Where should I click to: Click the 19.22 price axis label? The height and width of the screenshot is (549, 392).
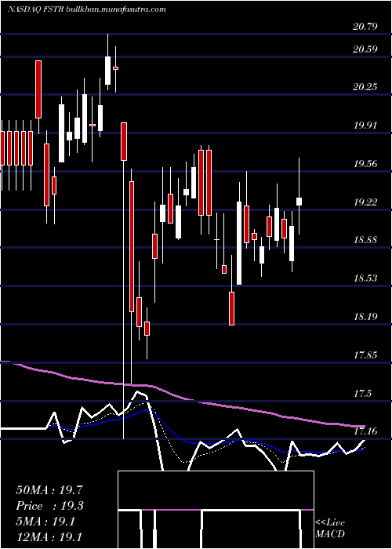(365, 202)
